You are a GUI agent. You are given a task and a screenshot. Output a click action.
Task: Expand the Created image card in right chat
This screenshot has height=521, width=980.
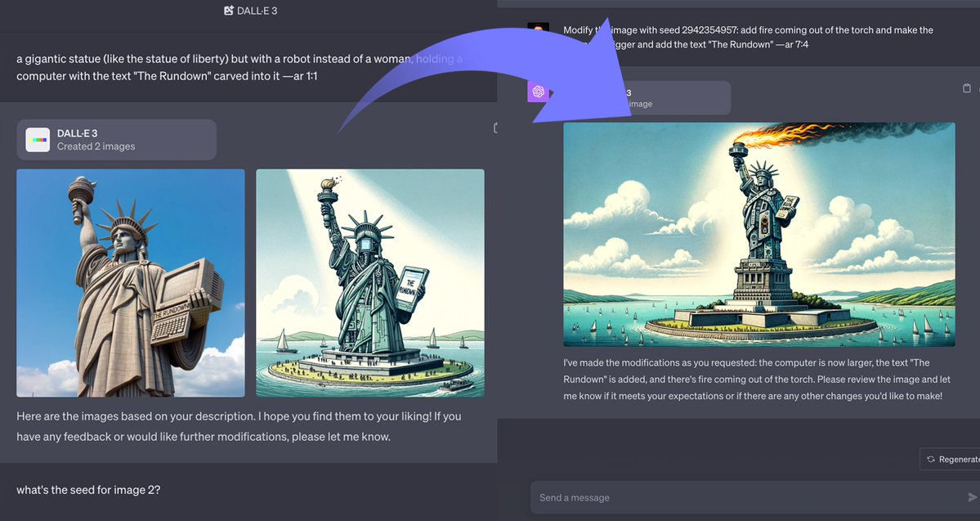tap(644, 97)
